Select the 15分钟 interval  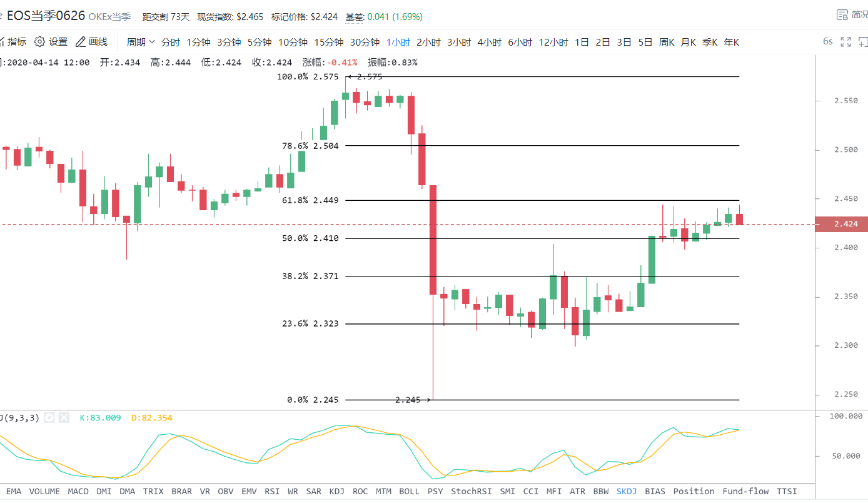329,43
